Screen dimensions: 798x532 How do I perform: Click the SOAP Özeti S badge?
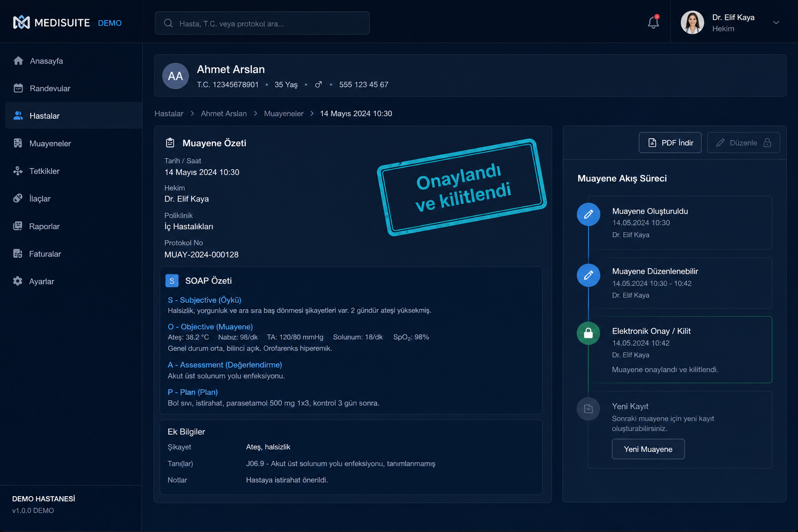[x=172, y=281]
